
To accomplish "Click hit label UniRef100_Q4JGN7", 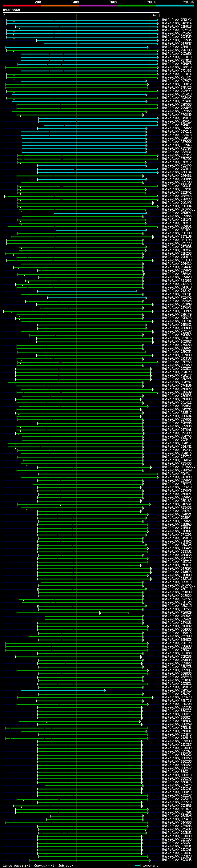I will point(176,43).
